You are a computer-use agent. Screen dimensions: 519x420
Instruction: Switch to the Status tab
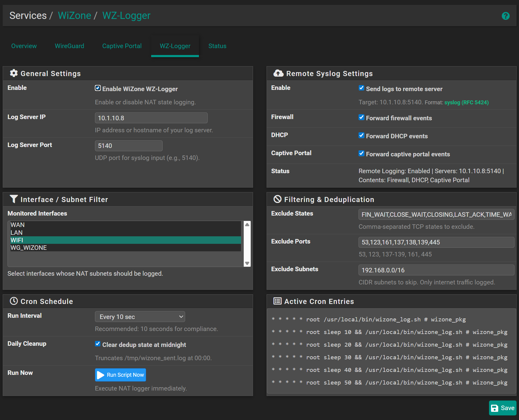[x=217, y=46]
